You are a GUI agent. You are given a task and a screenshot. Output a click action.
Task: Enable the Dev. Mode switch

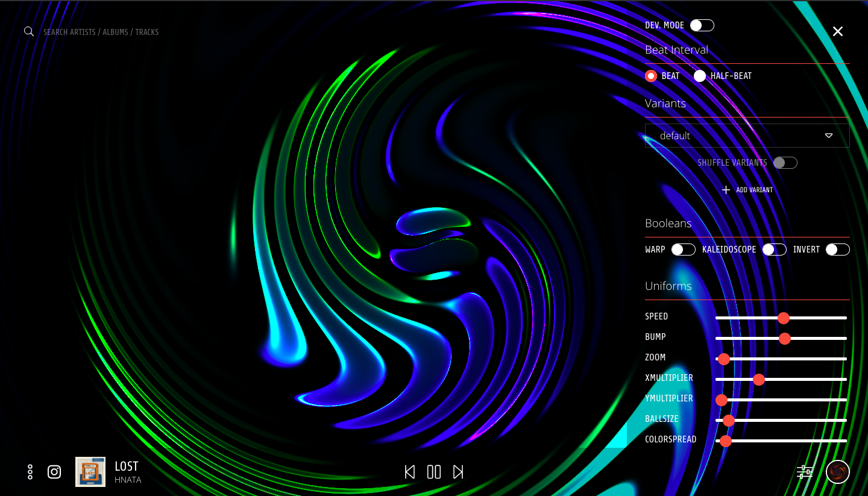click(x=702, y=25)
